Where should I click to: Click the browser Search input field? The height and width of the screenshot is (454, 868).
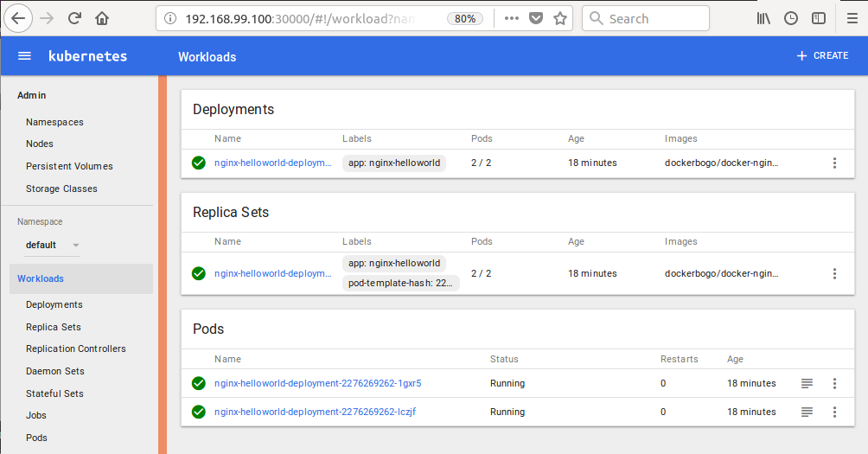646,18
